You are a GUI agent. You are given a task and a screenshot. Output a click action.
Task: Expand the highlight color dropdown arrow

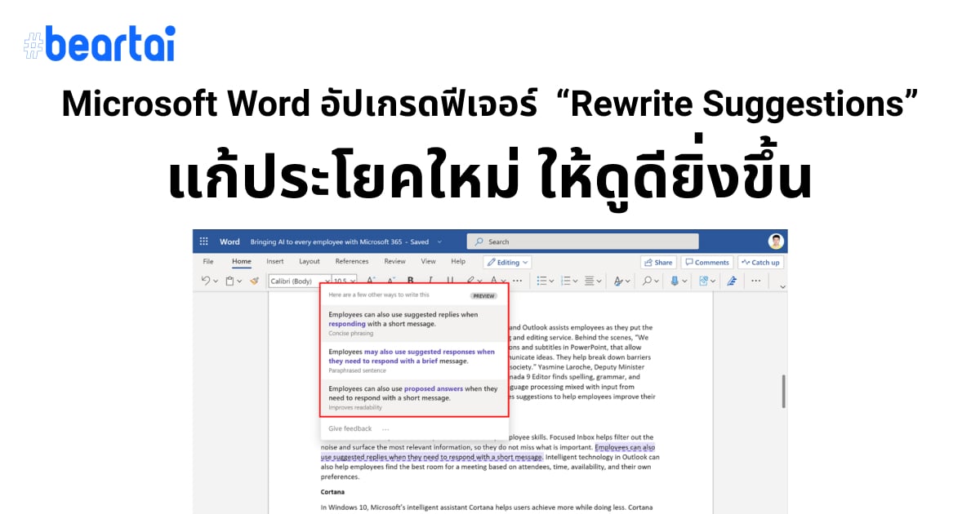click(479, 281)
